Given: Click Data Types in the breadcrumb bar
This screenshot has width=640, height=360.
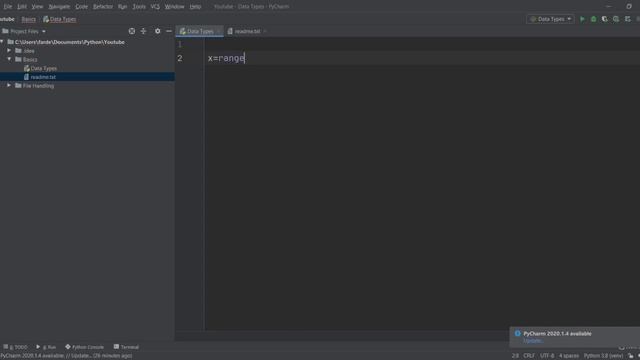Looking at the screenshot, I should click(x=60, y=19).
